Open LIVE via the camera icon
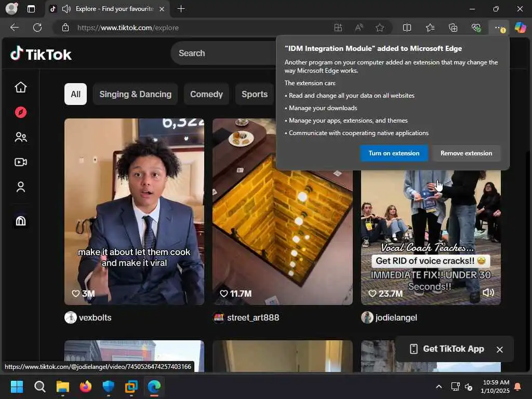The width and height of the screenshot is (532, 399). (x=21, y=162)
